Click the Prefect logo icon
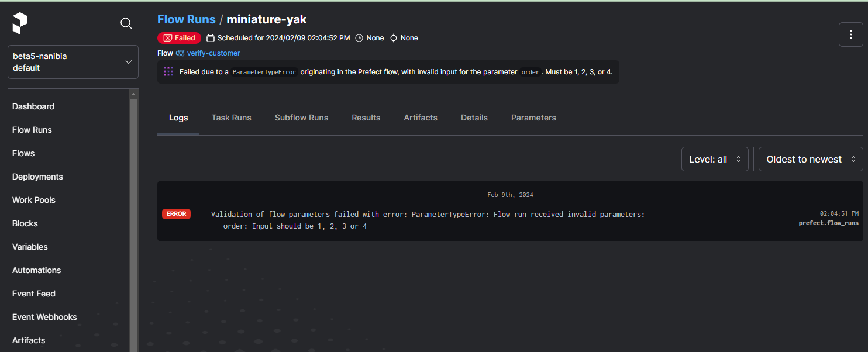Image resolution: width=868 pixels, height=352 pixels. point(20,23)
